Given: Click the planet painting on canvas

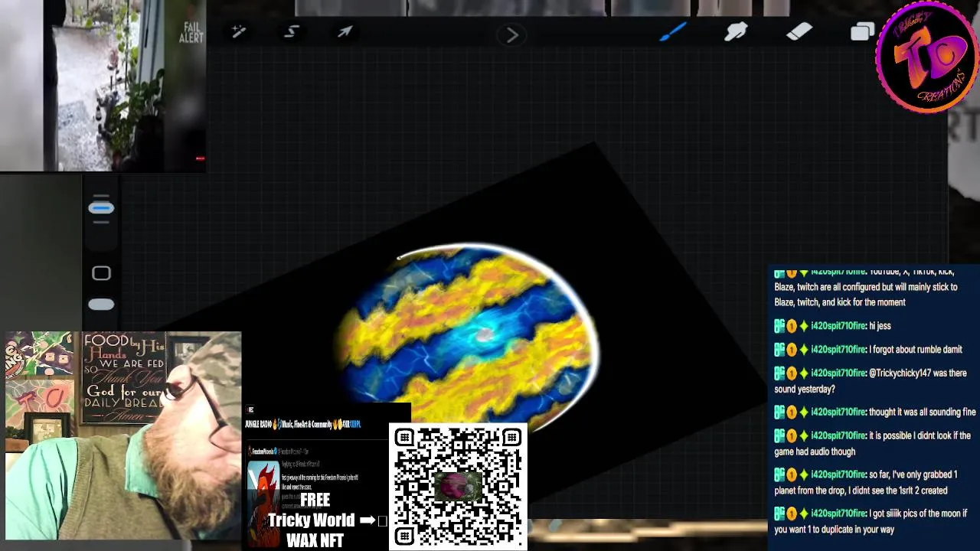Looking at the screenshot, I should click(x=469, y=337).
